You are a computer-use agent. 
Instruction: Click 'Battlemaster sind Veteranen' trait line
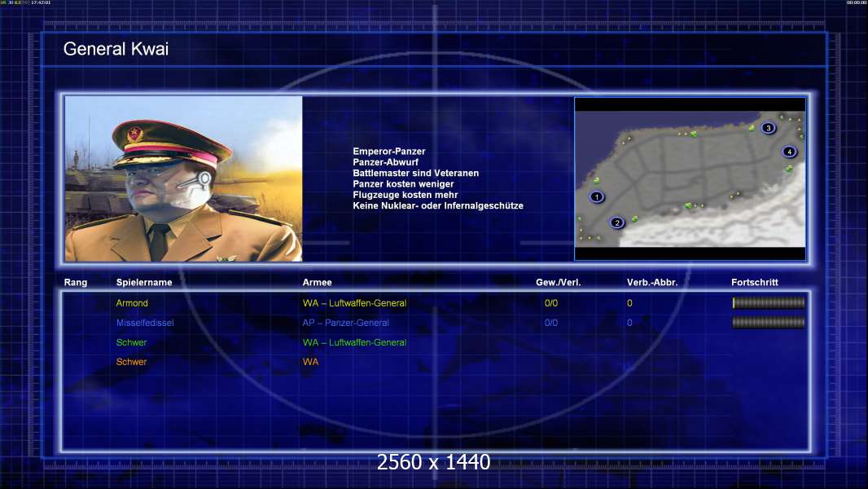[x=416, y=173]
